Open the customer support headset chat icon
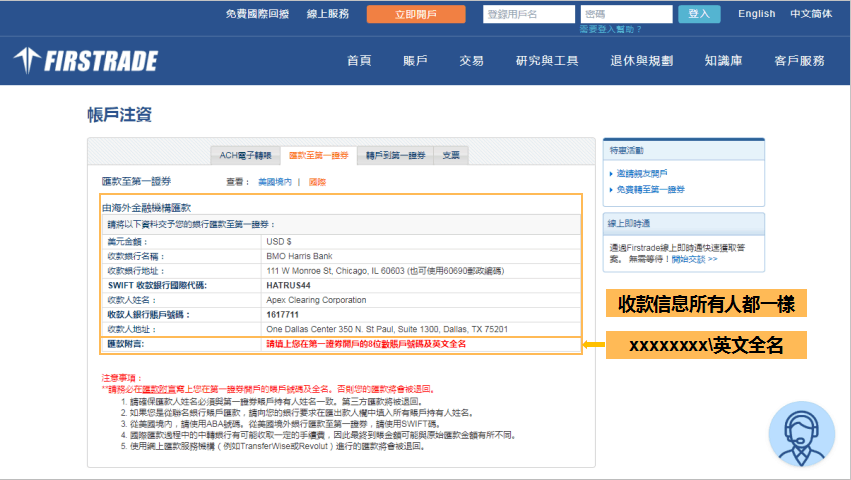 (x=802, y=434)
